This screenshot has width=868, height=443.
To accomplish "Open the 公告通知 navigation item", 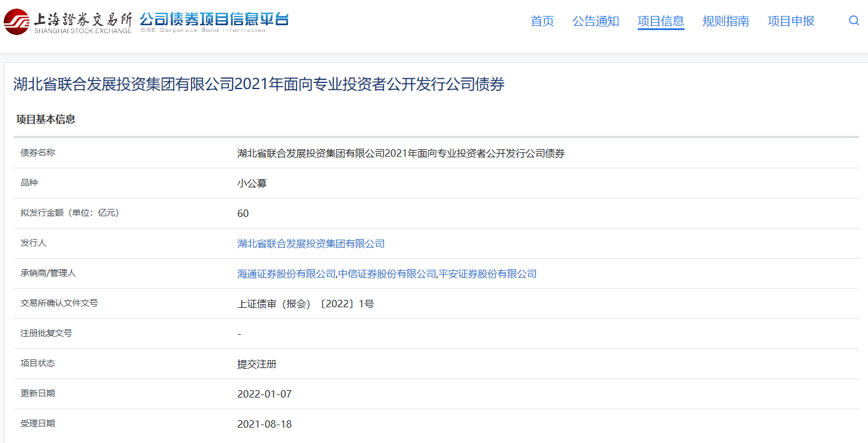I will point(595,22).
